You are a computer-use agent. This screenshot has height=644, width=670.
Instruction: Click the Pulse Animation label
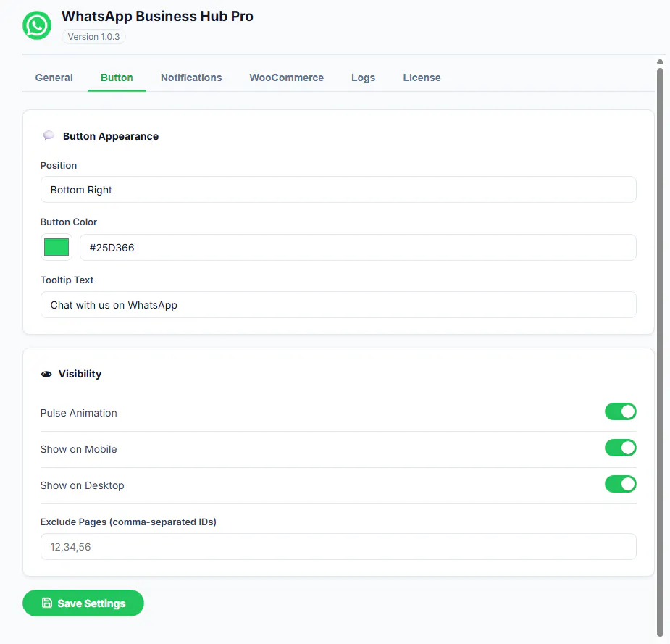(79, 413)
